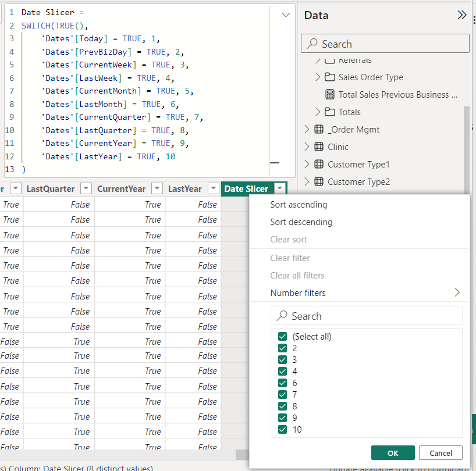Click formula line 'Dates'[CurrentMonth] = TRUE, 5

pos(117,91)
